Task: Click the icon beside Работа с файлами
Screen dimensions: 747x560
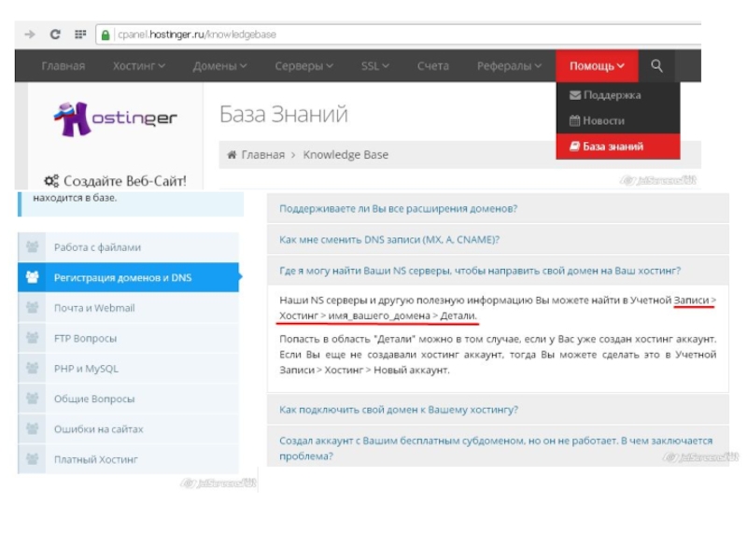Action: 33,247
